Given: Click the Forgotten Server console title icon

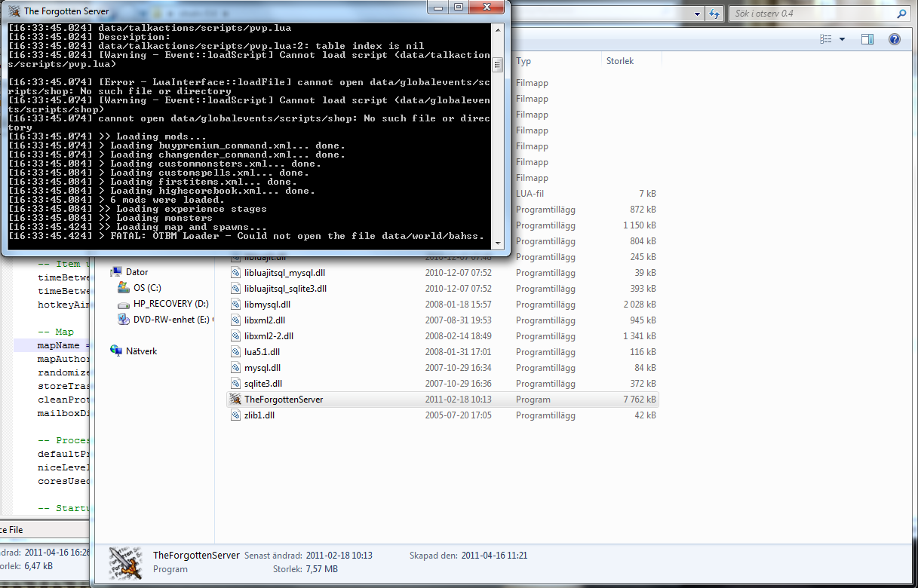Looking at the screenshot, I should pyautogui.click(x=14, y=11).
